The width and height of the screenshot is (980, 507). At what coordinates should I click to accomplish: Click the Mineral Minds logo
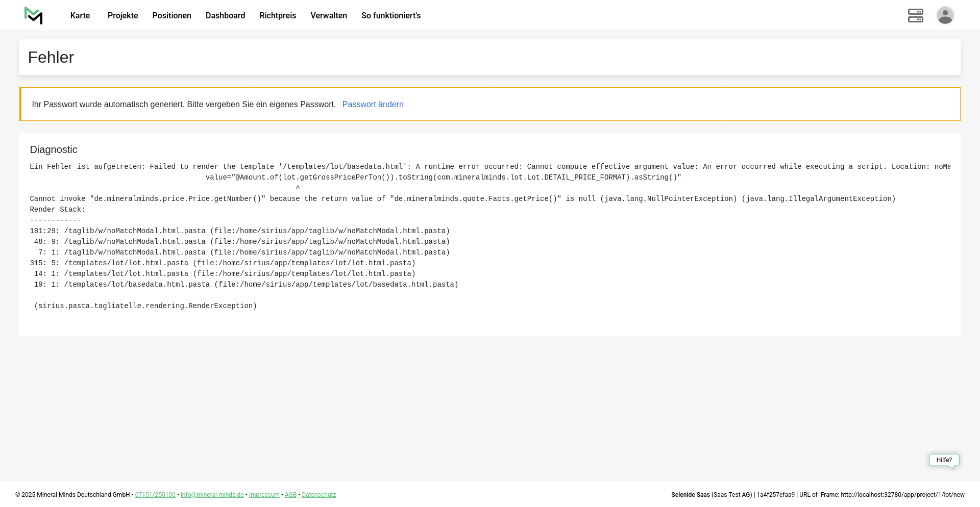tap(34, 16)
